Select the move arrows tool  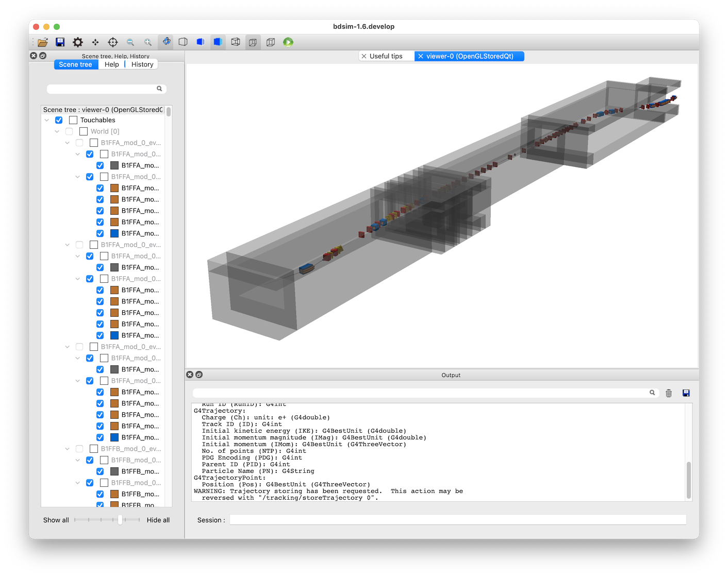click(95, 42)
